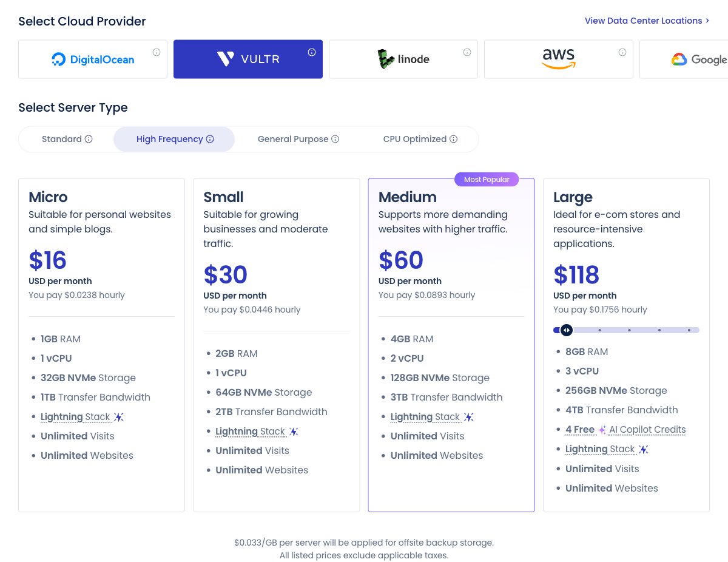Click the Linode info icon
The width and height of the screenshot is (728, 562).
pyautogui.click(x=467, y=52)
